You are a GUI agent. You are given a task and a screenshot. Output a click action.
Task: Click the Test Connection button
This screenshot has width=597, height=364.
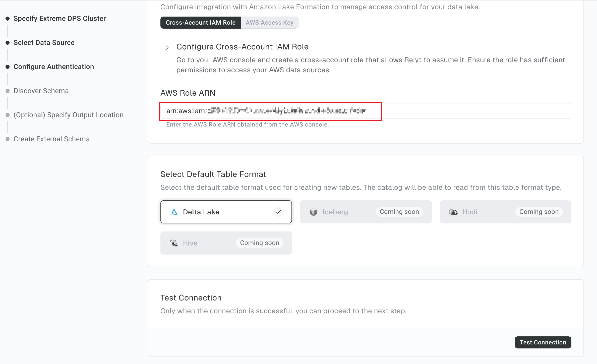point(543,342)
